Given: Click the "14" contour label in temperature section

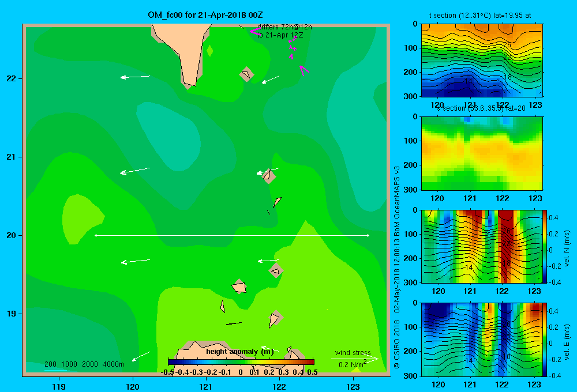Looking at the screenshot, I should click(x=468, y=81).
